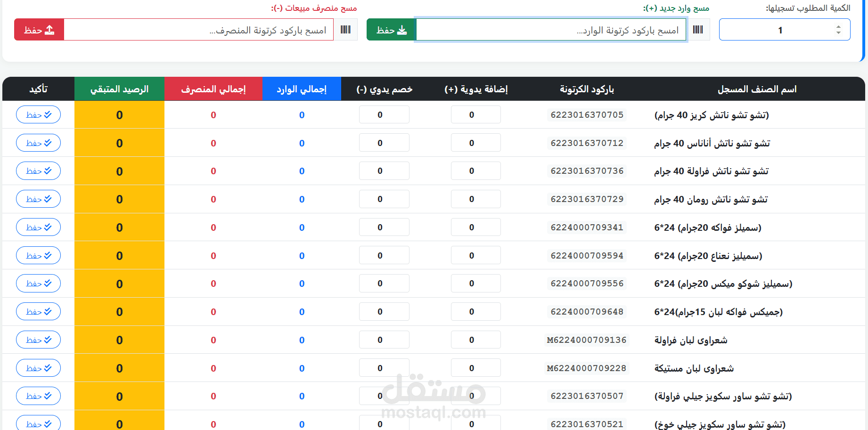Edit manual deduction for M6224000709228 row

(x=384, y=368)
